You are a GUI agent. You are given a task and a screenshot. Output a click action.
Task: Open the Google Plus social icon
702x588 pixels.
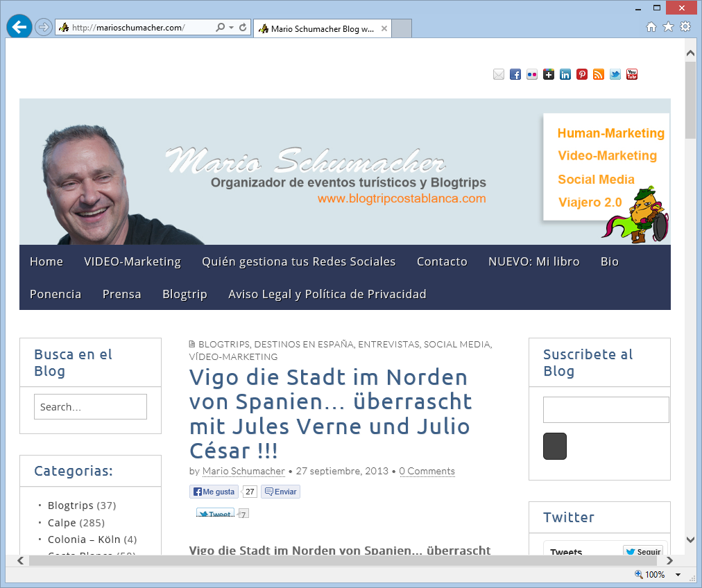(x=549, y=74)
